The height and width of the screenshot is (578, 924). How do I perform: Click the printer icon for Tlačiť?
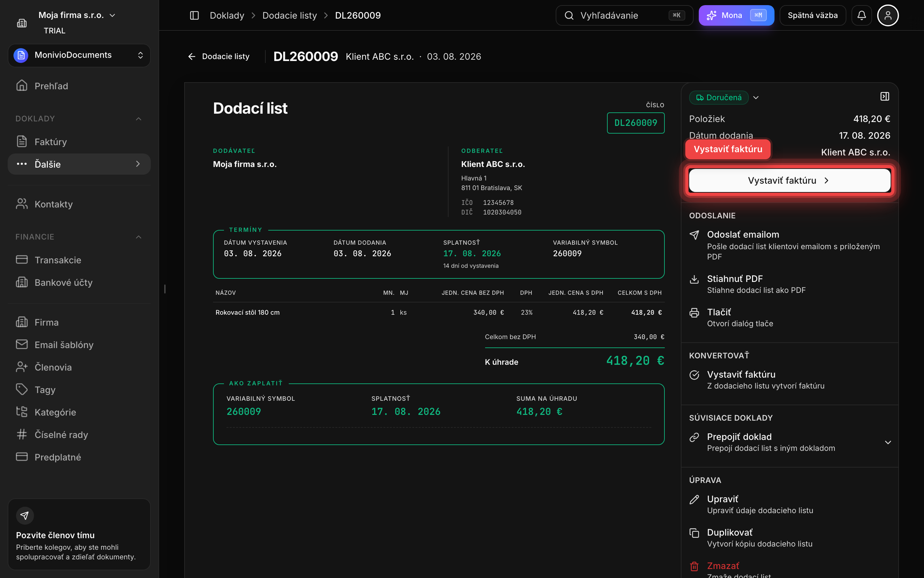click(694, 313)
